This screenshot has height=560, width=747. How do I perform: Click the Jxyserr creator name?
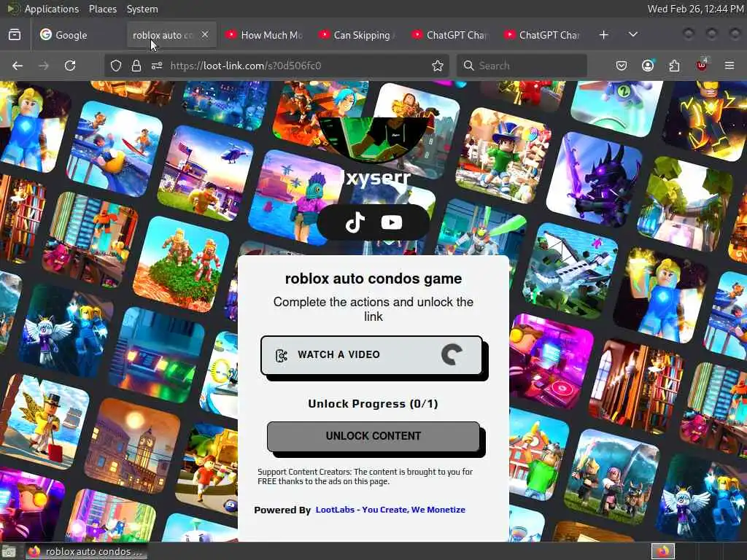376,178
